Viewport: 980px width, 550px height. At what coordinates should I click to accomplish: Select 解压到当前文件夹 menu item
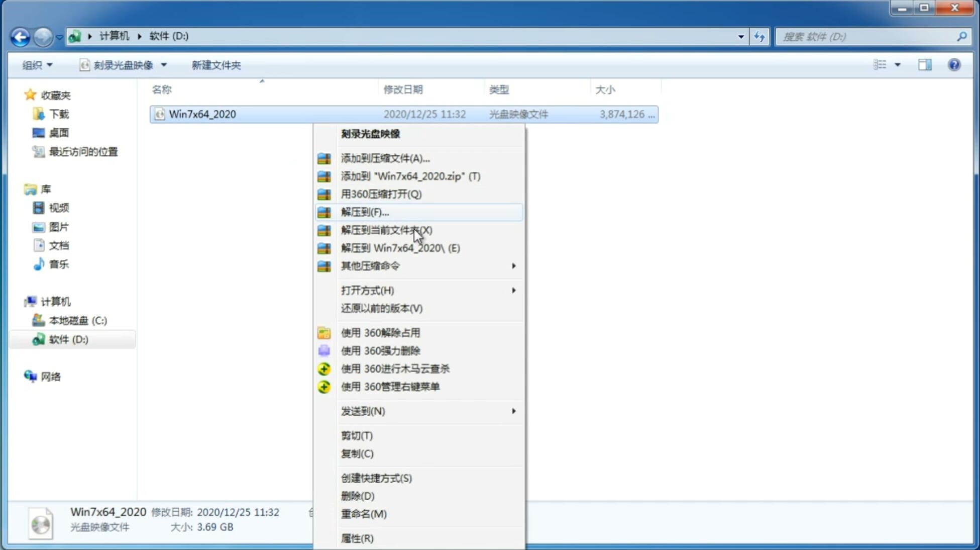387,230
